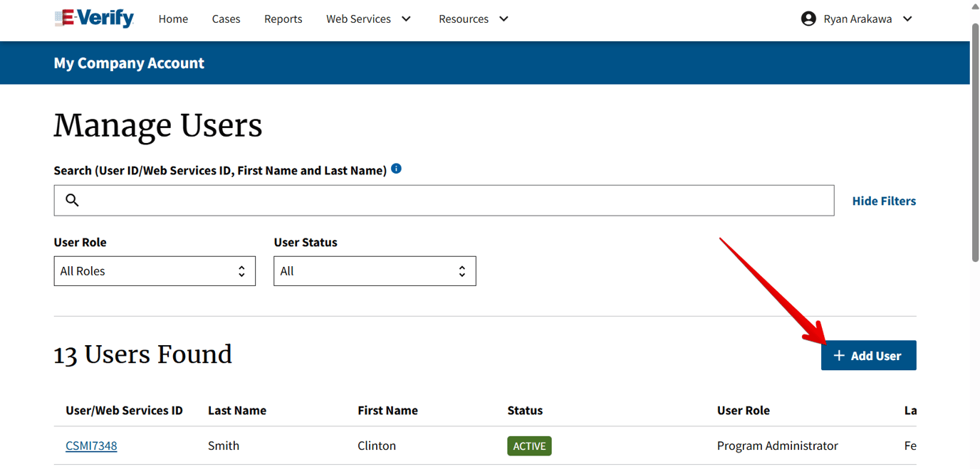This screenshot has width=980, height=469.
Task: Select the Reports menu item
Action: (283, 19)
